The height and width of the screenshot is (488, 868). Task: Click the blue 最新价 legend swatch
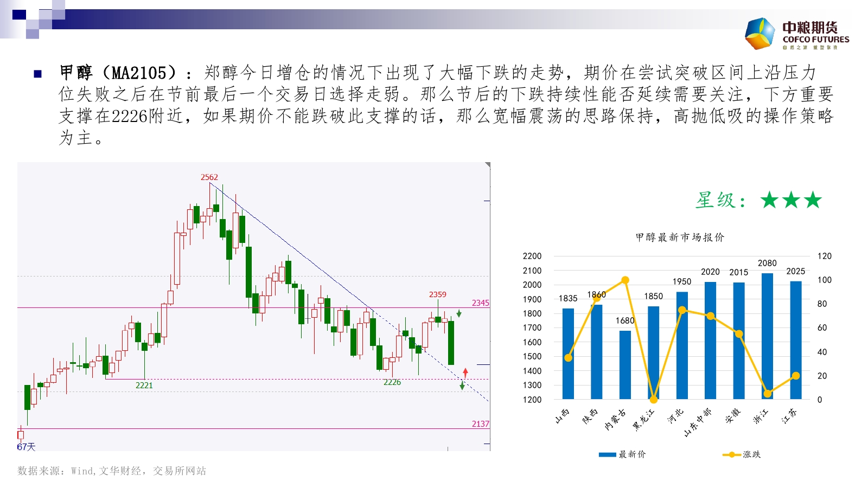point(607,454)
